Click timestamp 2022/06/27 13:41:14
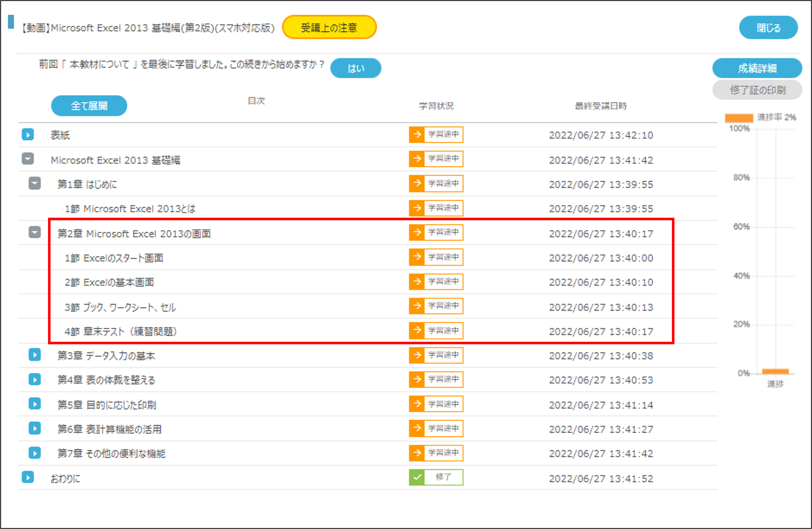This screenshot has height=529, width=812. [601, 405]
